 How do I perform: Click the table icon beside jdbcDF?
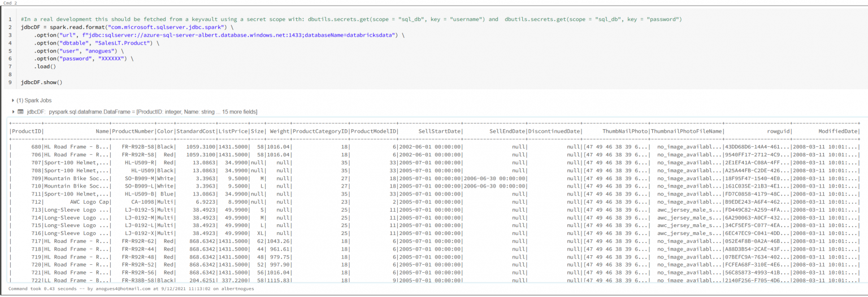pyautogui.click(x=20, y=112)
